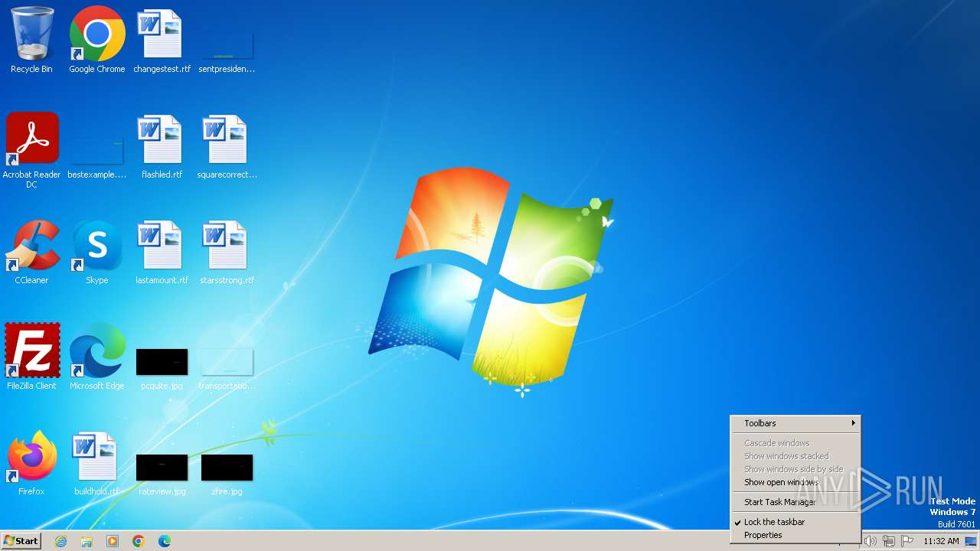Image resolution: width=980 pixels, height=551 pixels.
Task: Launch Firefox from the desktop
Action: (31, 463)
